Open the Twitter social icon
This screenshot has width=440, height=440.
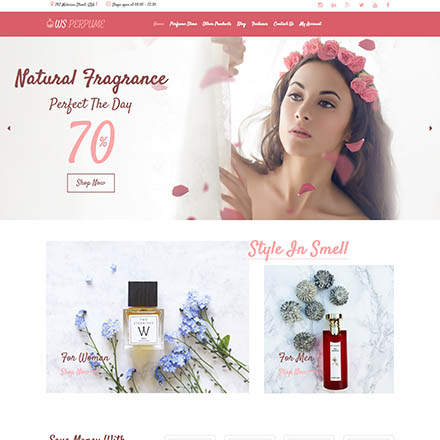tap(361, 5)
